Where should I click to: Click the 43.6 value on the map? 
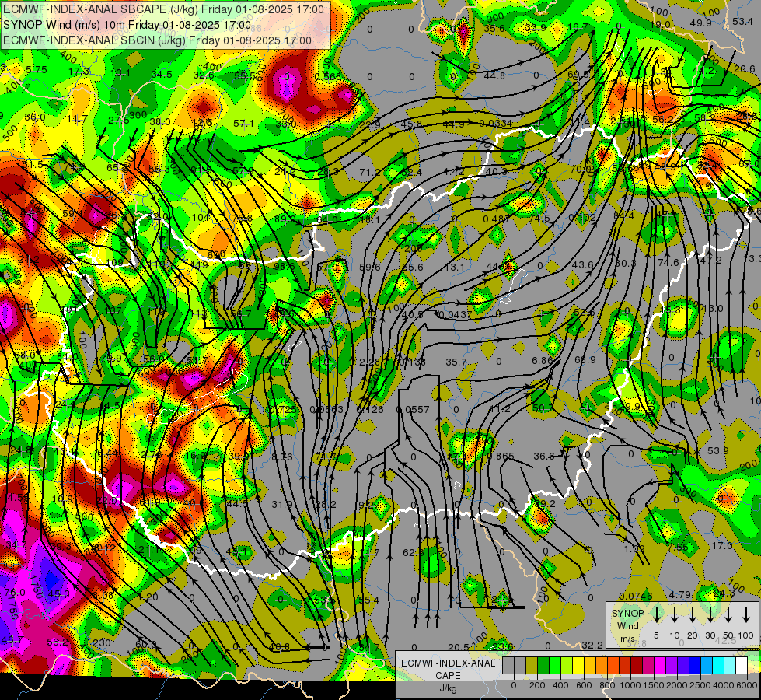pos(583,264)
